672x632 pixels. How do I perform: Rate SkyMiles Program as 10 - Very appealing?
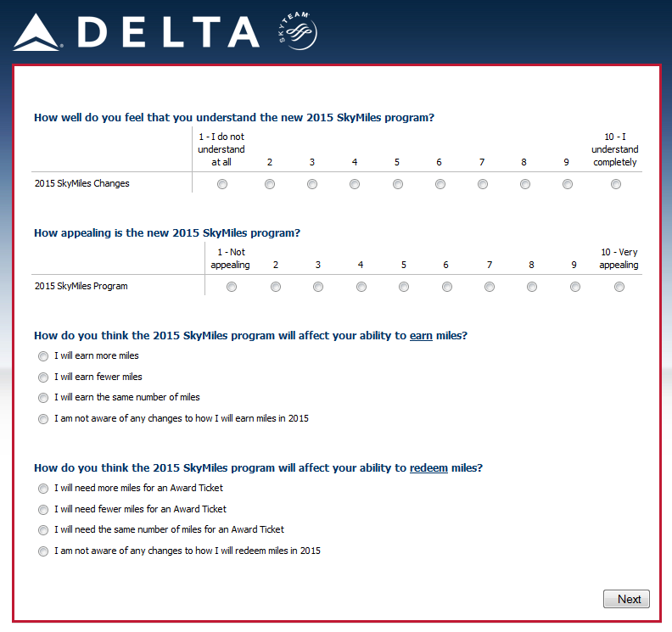[619, 287]
